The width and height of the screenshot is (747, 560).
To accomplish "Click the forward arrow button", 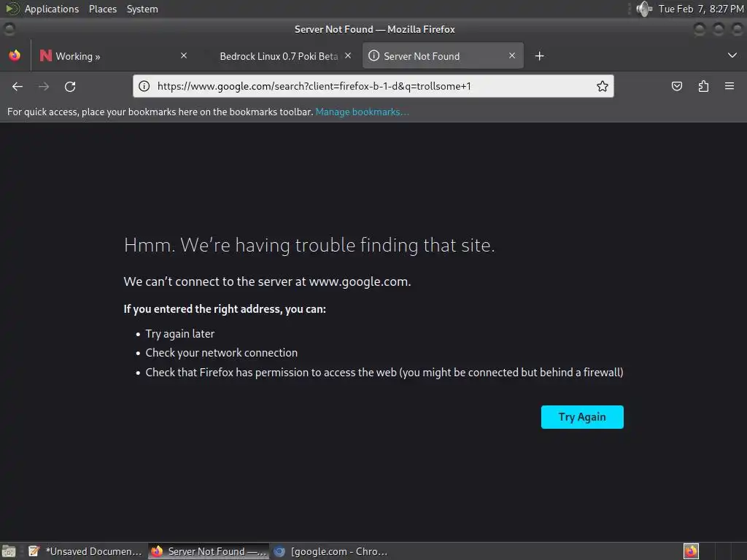I will (x=44, y=86).
